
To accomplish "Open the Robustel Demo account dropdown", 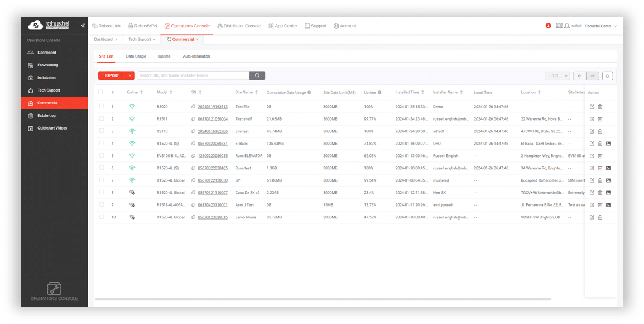I will (x=601, y=26).
